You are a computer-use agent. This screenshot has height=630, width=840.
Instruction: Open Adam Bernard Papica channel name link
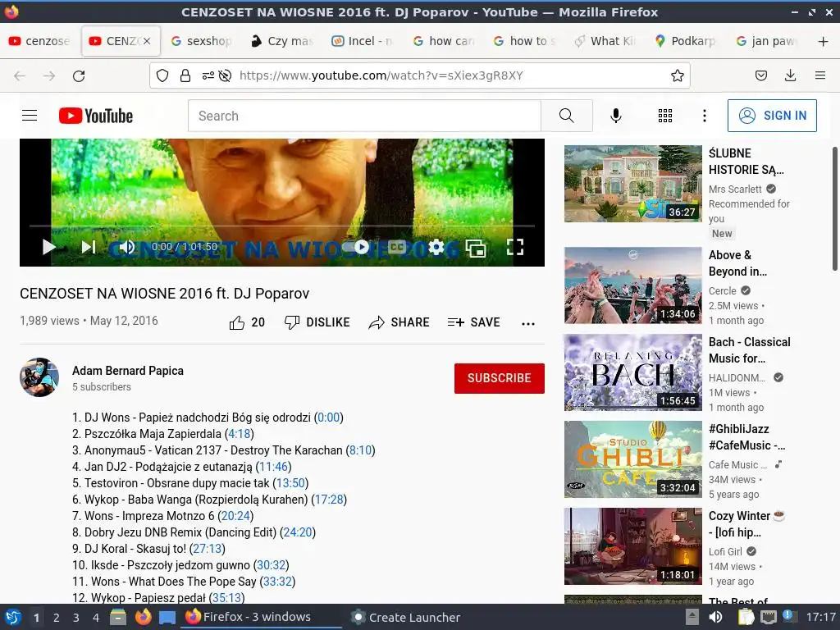tap(128, 371)
